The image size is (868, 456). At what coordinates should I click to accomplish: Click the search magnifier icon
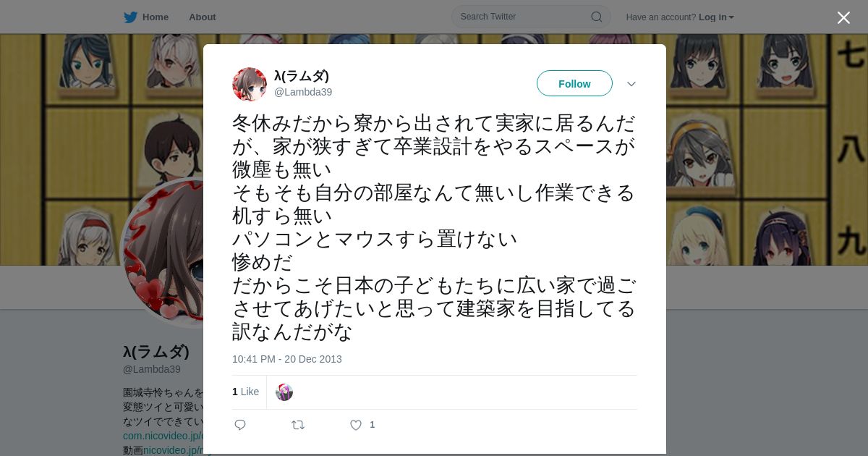click(x=597, y=17)
